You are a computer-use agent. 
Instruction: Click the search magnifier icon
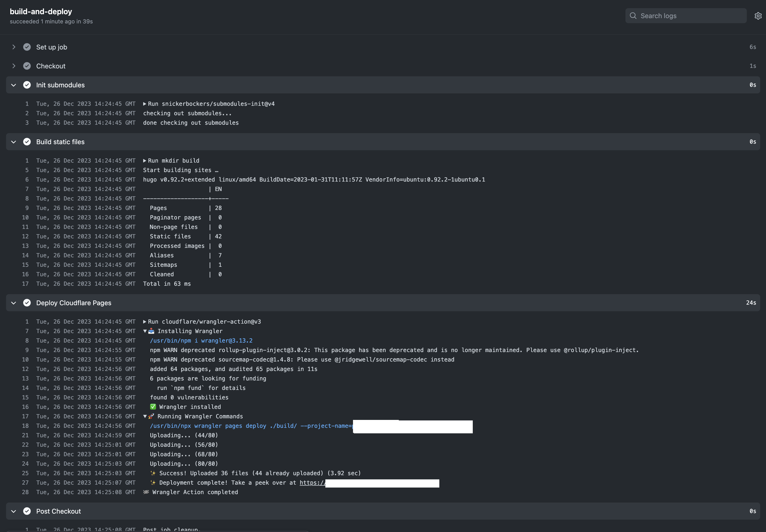[633, 15]
